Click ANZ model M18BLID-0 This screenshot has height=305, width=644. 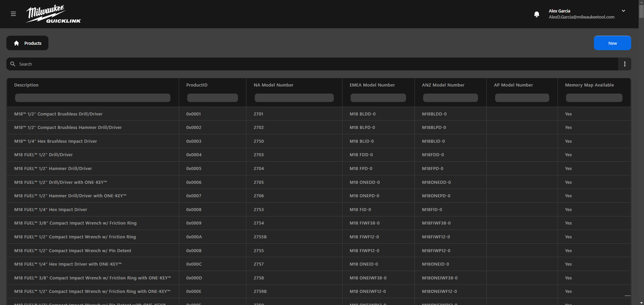click(433, 141)
